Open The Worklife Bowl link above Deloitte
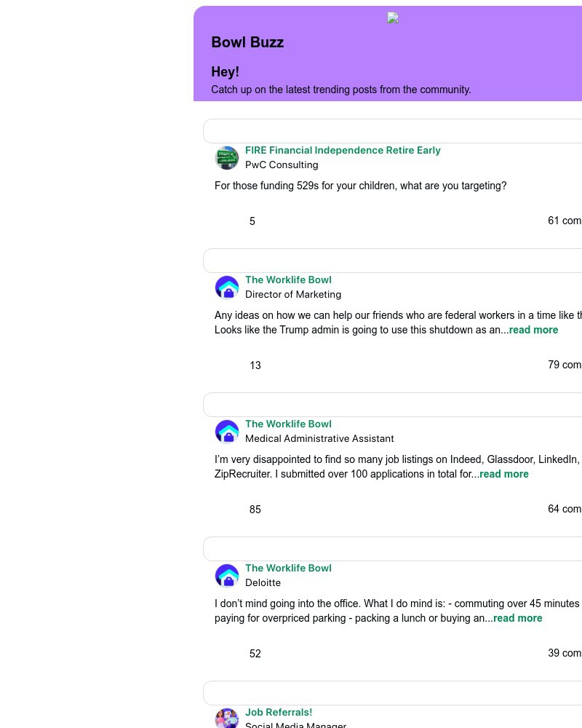The image size is (582, 728). point(288,569)
